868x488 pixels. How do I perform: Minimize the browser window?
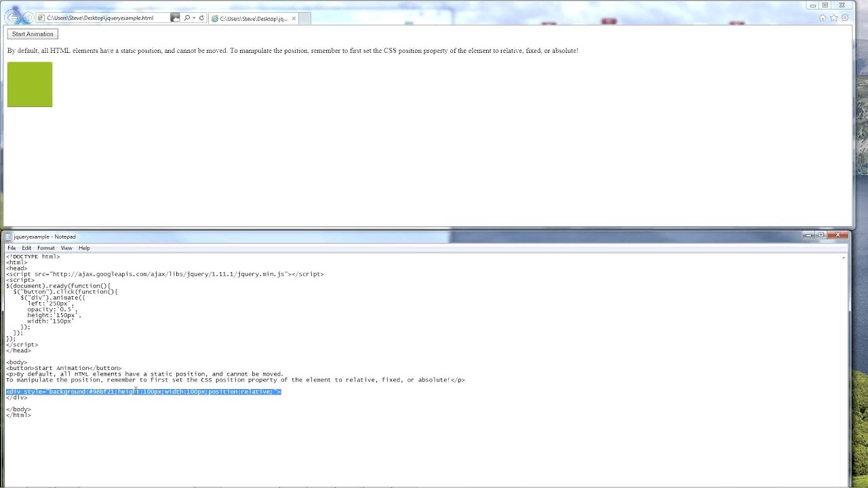812,5
